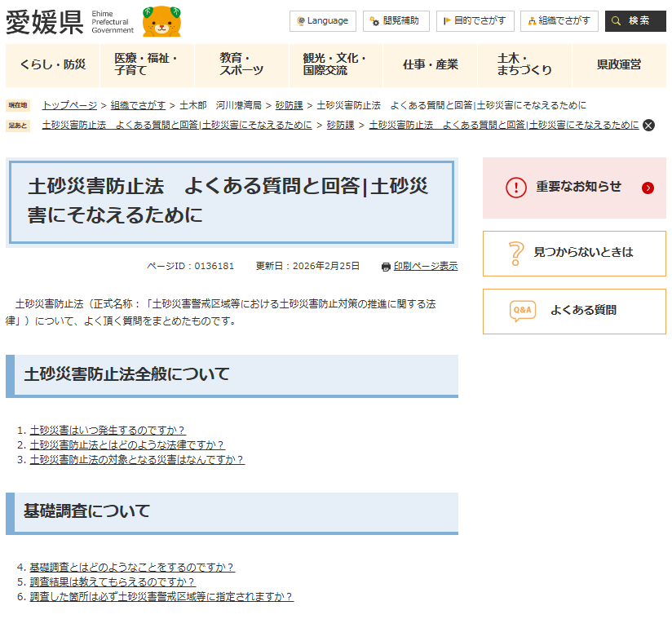Open the くらし・防災 menu
Screen dimensions: 672x619
pyautogui.click(x=52, y=64)
